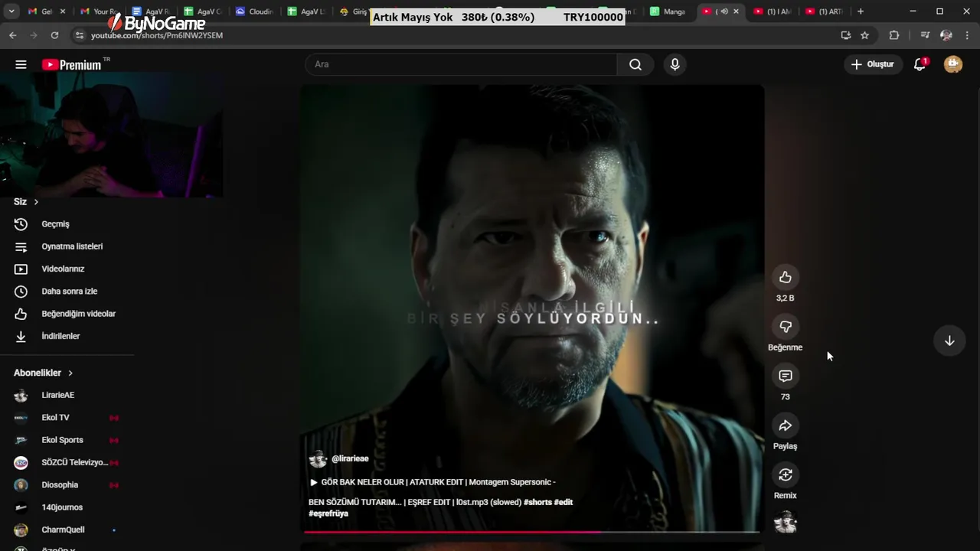
Task: Open the #shorts hashtag
Action: [x=537, y=502]
